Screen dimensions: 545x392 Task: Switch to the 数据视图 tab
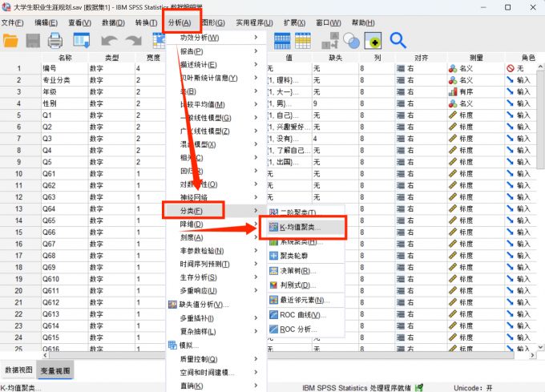point(18,370)
